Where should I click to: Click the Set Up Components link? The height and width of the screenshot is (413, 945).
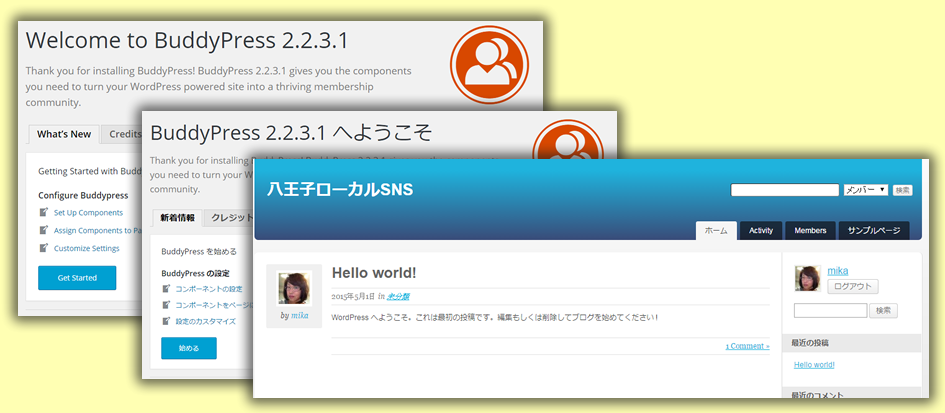88,213
